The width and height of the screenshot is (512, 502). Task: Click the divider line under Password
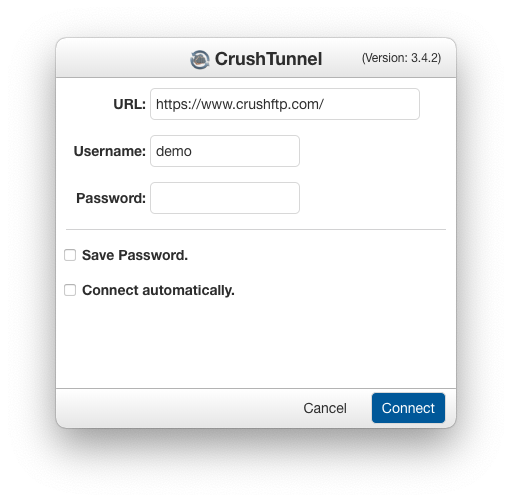[x=256, y=229]
